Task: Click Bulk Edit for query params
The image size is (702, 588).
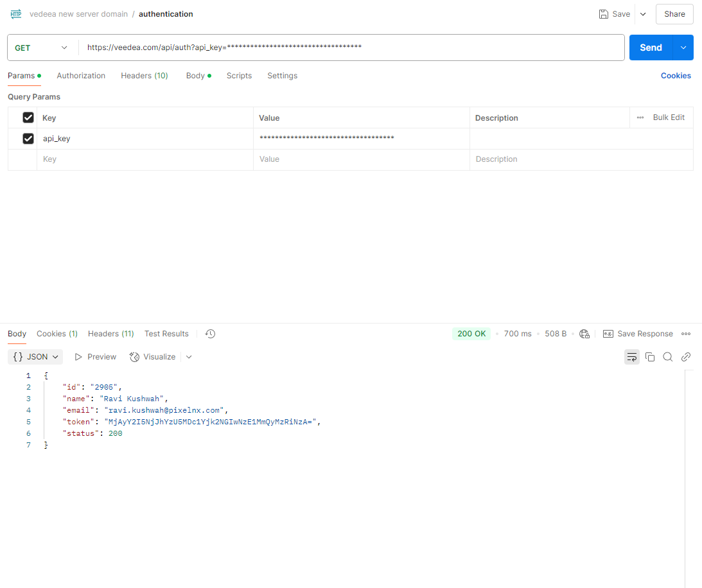Action: point(669,117)
